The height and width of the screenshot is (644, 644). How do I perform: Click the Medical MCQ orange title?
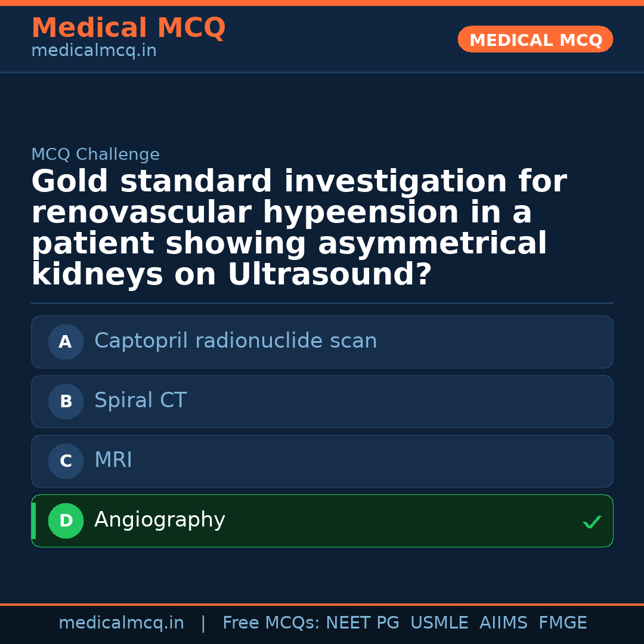click(x=128, y=28)
